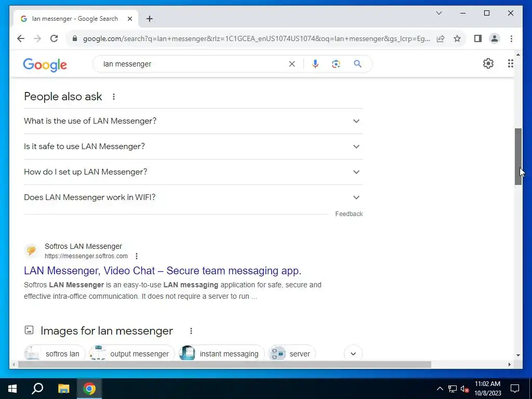Open options for Images for lan messenger
532x399 pixels.
pos(191,331)
